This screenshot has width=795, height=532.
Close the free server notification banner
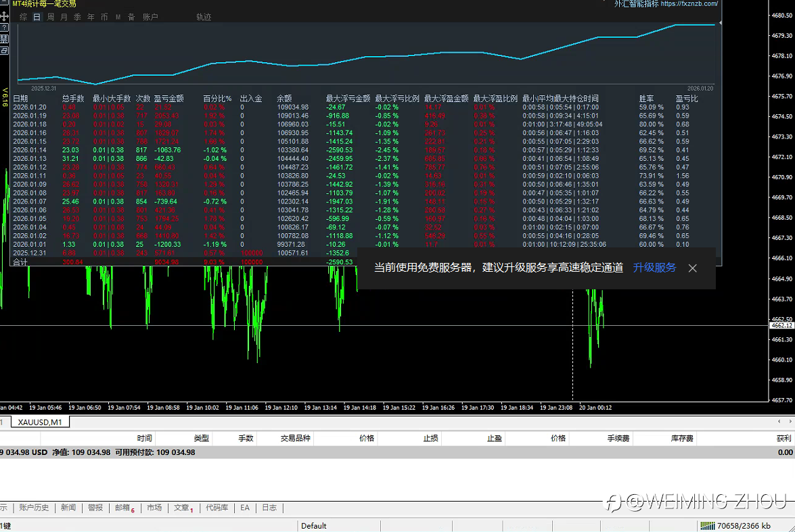(x=692, y=268)
